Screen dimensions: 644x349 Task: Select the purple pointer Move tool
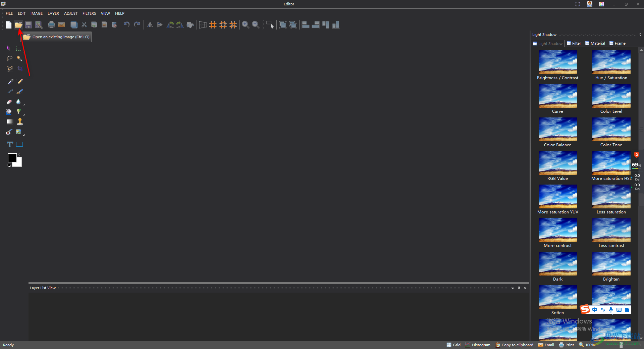(9, 48)
